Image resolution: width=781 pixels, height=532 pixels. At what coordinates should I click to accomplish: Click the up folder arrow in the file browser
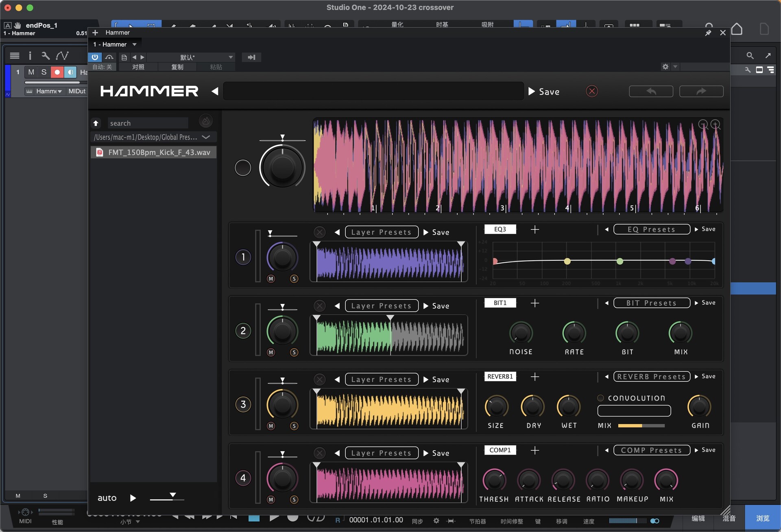coord(96,123)
